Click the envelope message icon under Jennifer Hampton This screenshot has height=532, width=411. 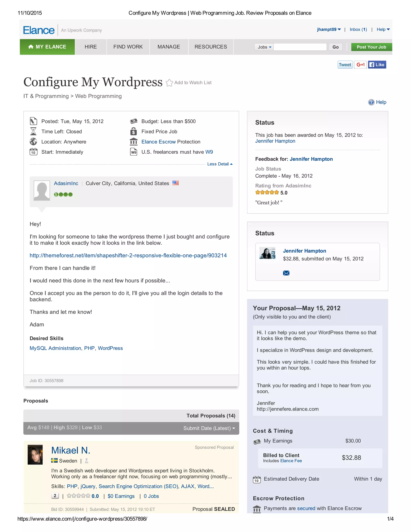tap(286, 273)
